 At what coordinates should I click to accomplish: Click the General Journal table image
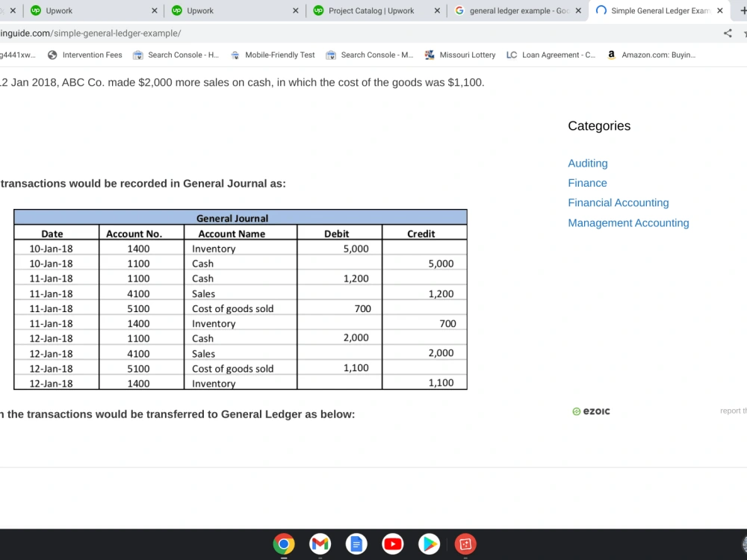pos(240,299)
